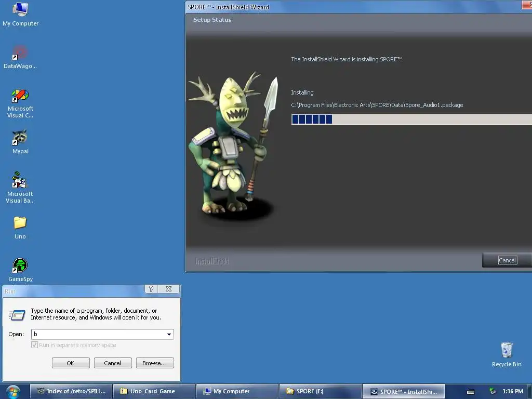Image resolution: width=532 pixels, height=399 pixels.
Task: Click the 3:36 PM taskbar clock
Action: [x=513, y=391]
